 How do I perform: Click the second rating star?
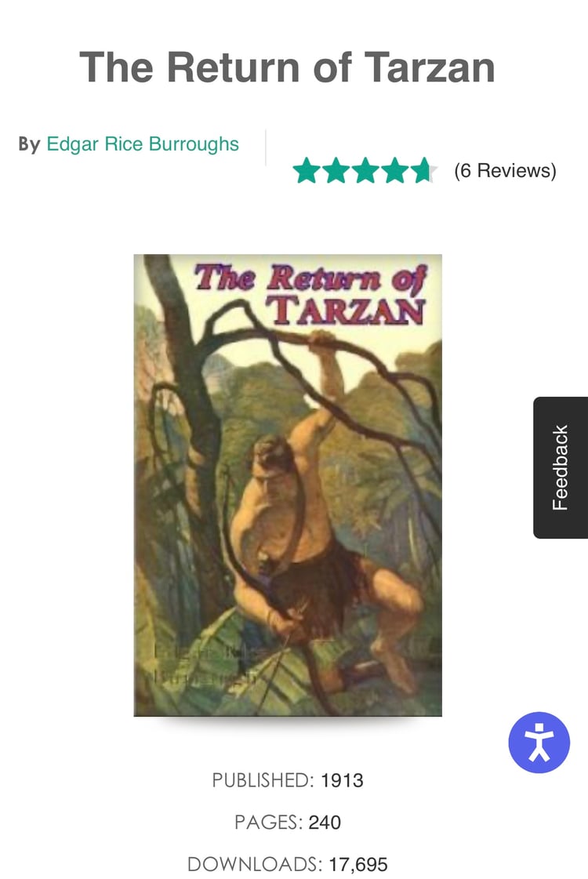[x=336, y=170]
